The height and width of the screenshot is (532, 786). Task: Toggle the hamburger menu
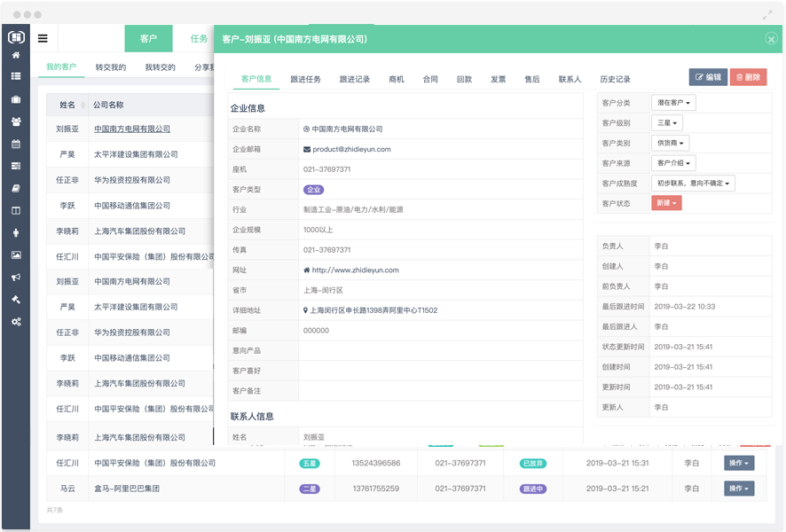[43, 38]
